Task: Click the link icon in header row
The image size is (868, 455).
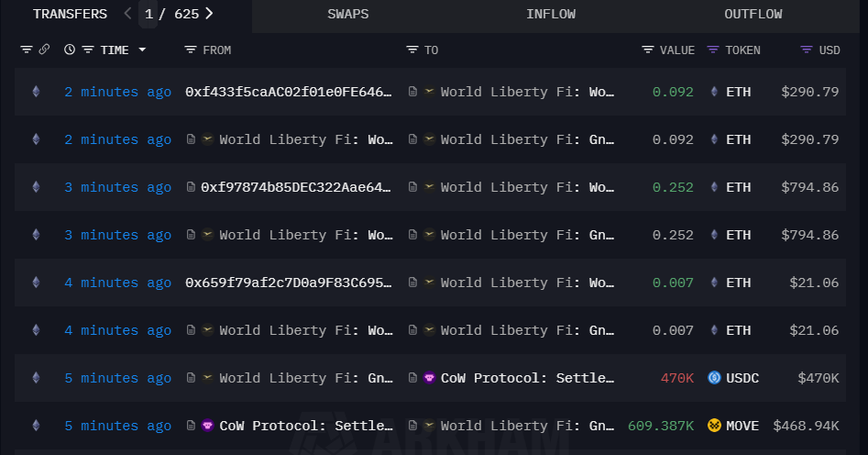Action: [44, 50]
